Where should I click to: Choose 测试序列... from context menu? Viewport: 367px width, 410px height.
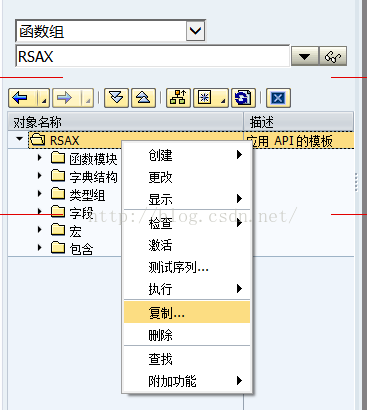187,267
